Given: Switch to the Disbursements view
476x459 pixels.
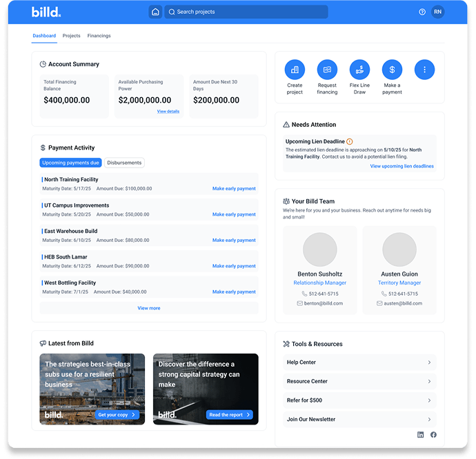Looking at the screenshot, I should point(124,163).
